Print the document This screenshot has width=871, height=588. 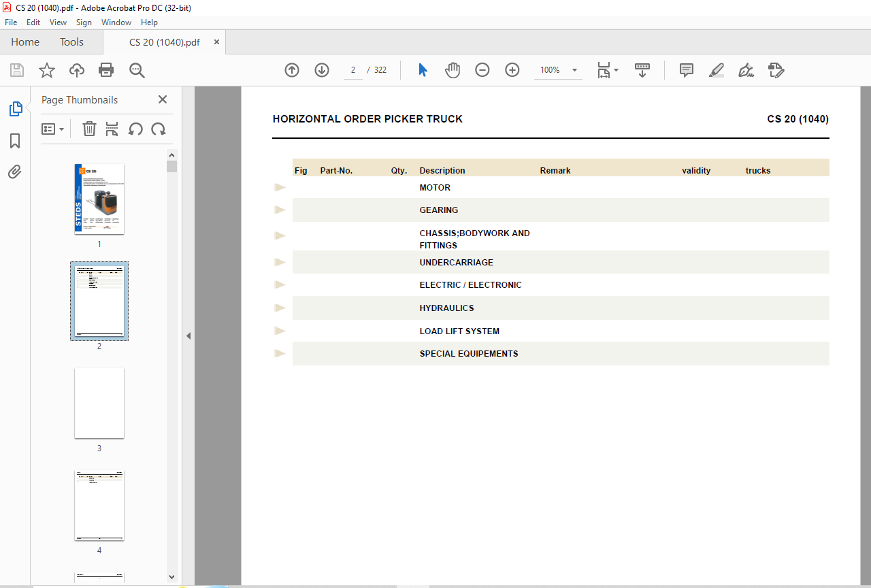[x=106, y=70]
